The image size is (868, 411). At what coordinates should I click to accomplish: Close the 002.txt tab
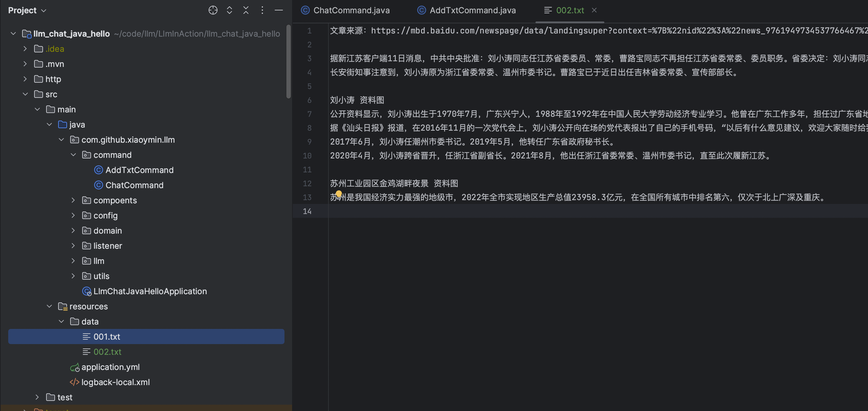(x=594, y=10)
